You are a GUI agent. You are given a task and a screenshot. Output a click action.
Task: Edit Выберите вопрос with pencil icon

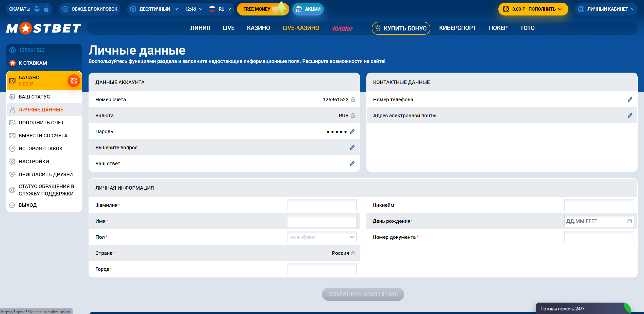tap(352, 147)
